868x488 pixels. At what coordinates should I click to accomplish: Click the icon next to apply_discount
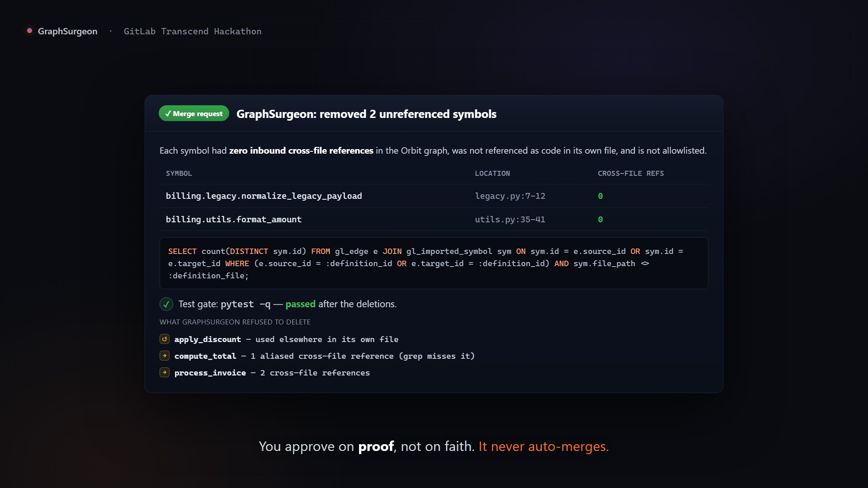(165, 339)
